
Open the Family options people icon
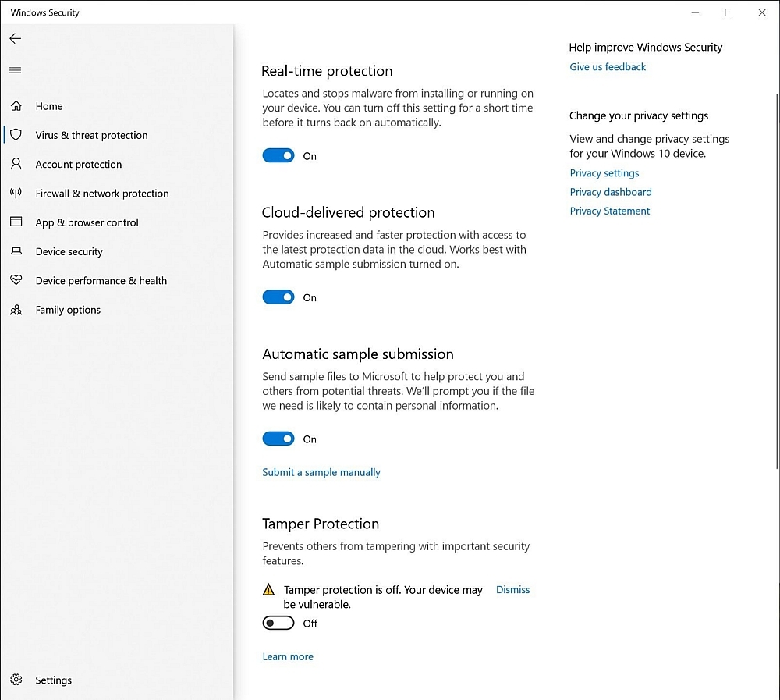point(16,310)
